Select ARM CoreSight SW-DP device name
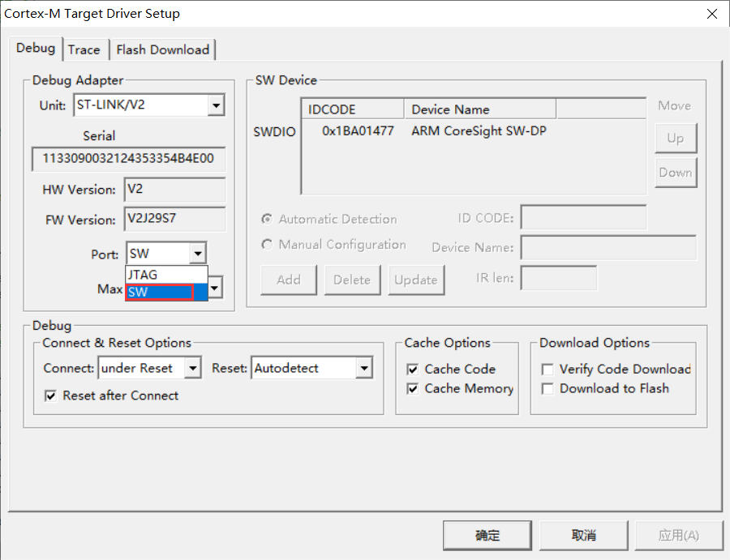The width and height of the screenshot is (730, 560). (x=479, y=131)
